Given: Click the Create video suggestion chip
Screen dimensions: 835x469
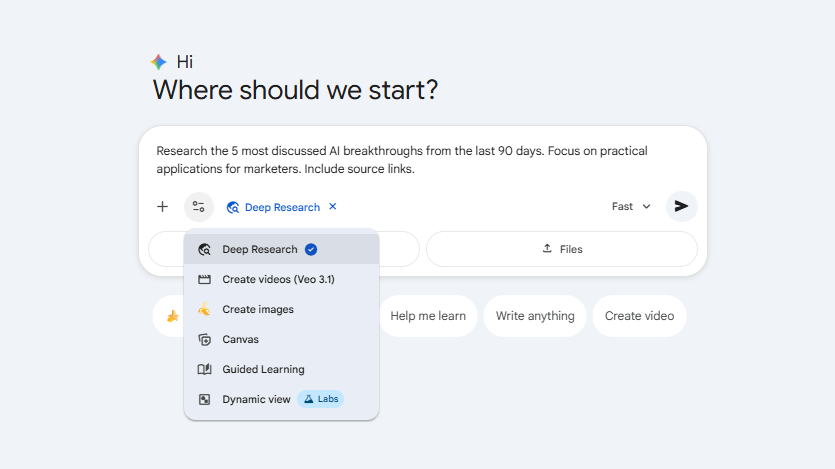Looking at the screenshot, I should click(x=639, y=316).
